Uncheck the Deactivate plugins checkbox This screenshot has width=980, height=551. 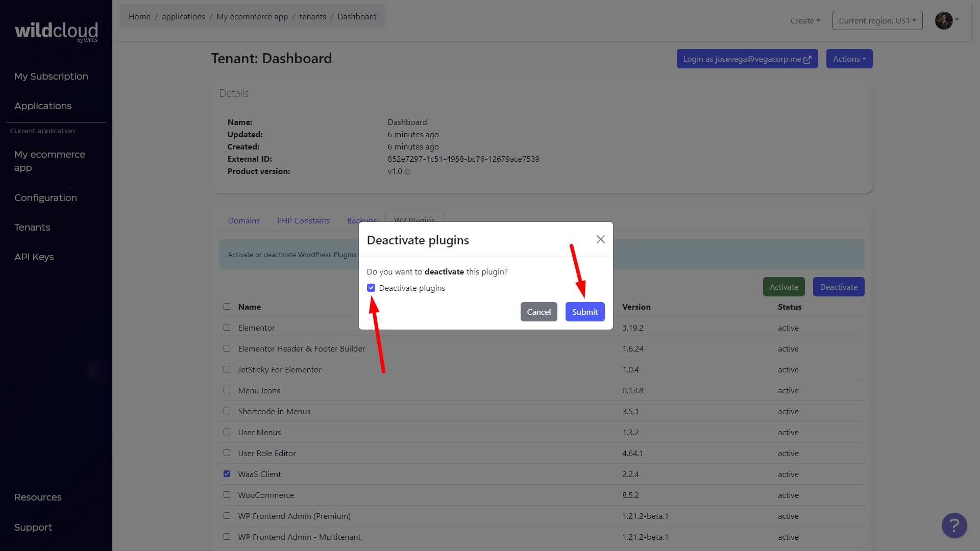coord(371,288)
